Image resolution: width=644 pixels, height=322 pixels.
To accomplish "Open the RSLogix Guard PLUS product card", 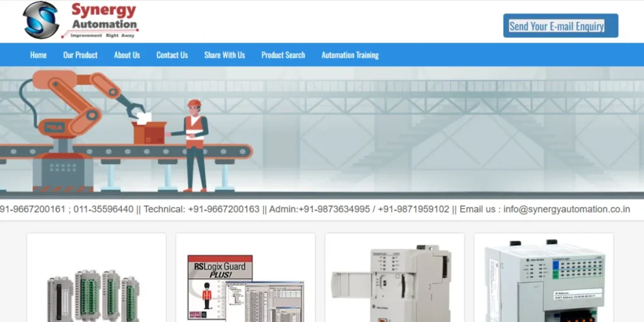I will [x=246, y=277].
